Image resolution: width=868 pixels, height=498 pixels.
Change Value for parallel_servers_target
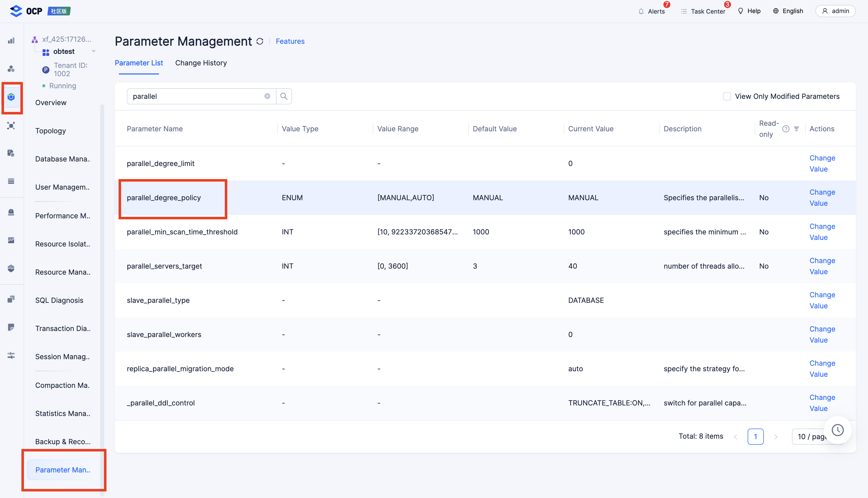click(822, 266)
